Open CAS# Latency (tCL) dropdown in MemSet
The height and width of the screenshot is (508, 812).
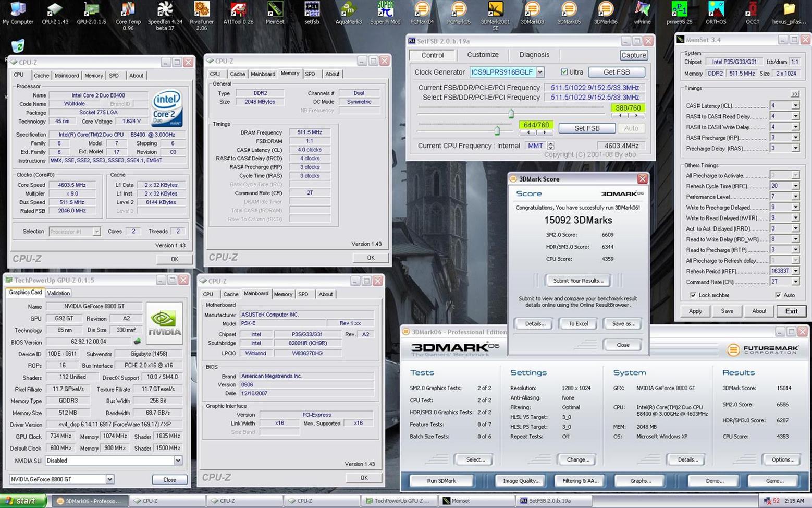click(795, 105)
